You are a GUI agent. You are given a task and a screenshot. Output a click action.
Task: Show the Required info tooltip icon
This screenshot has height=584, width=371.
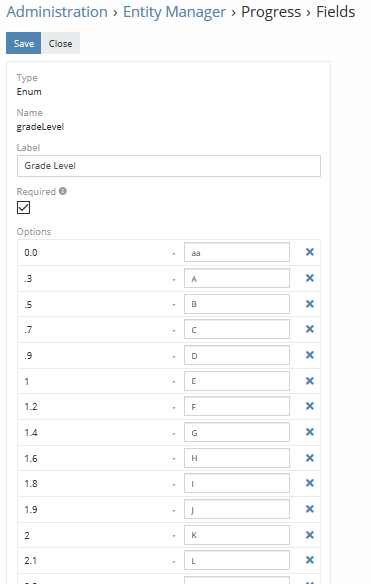pyautogui.click(x=63, y=191)
